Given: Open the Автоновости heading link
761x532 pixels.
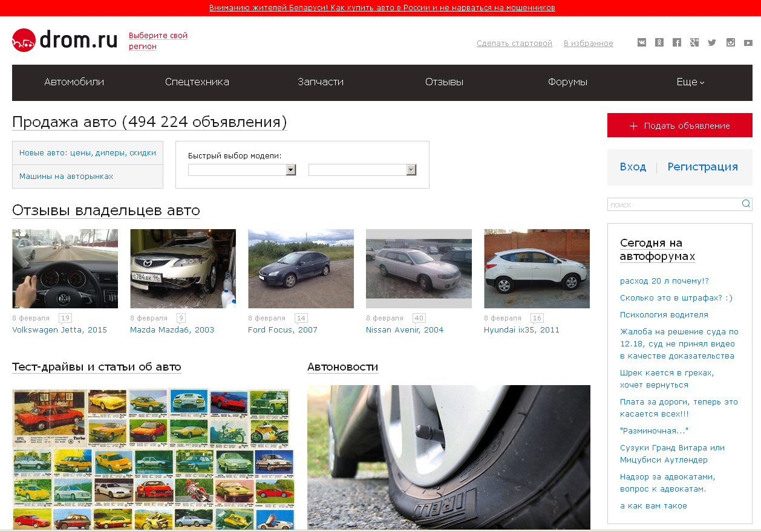Looking at the screenshot, I should (x=342, y=367).
